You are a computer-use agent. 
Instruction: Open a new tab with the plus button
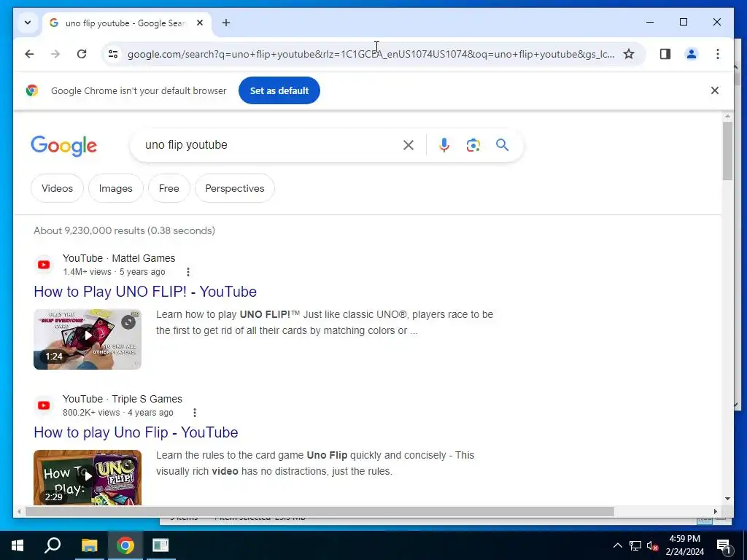[x=226, y=23]
